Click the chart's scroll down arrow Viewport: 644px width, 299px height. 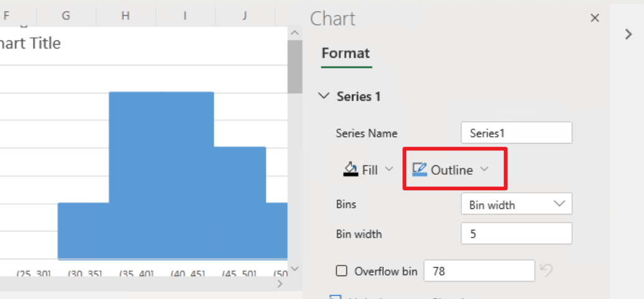pos(294,269)
